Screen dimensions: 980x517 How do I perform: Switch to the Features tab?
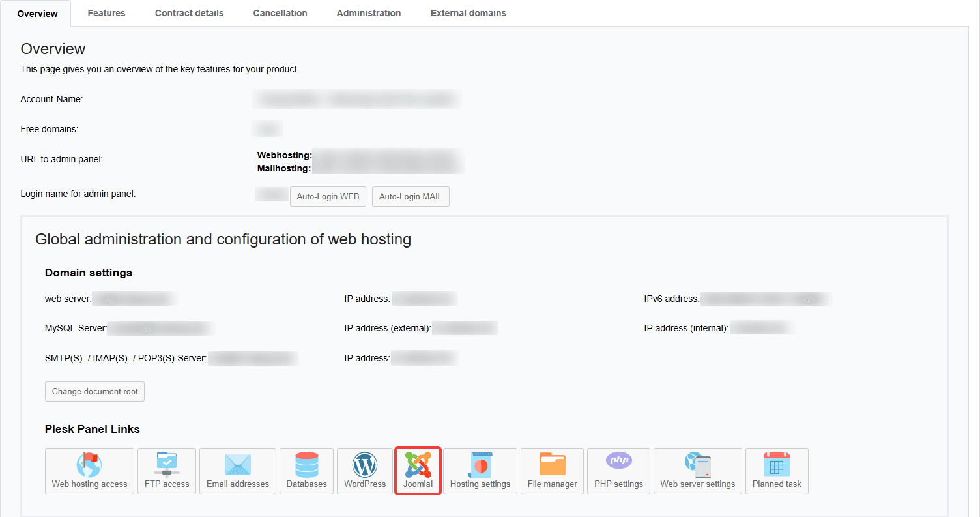[x=106, y=13]
